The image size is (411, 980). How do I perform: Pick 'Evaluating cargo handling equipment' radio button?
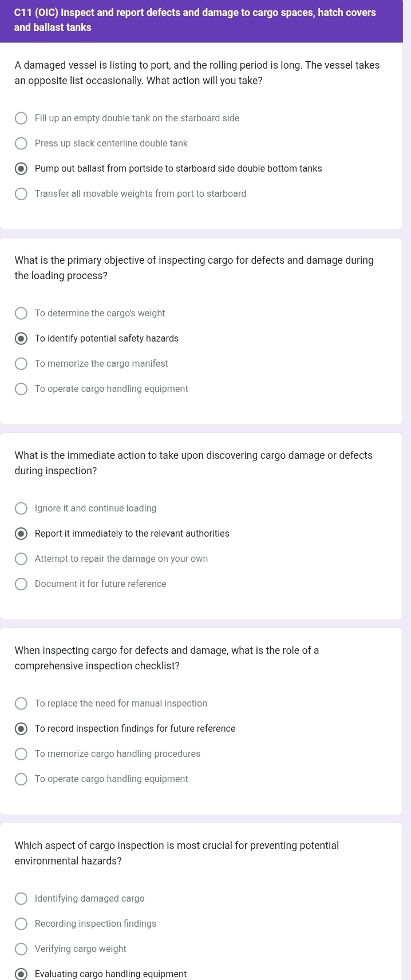coord(21,974)
